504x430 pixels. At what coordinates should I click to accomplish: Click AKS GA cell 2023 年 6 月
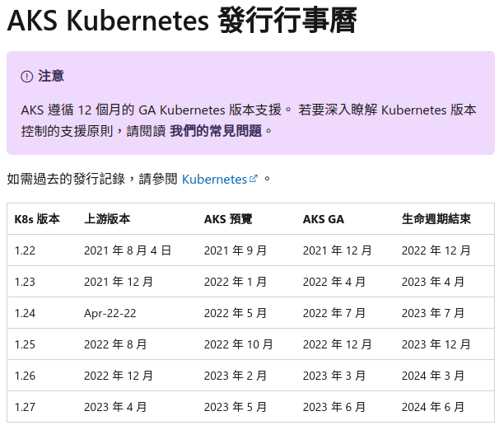[334, 407]
